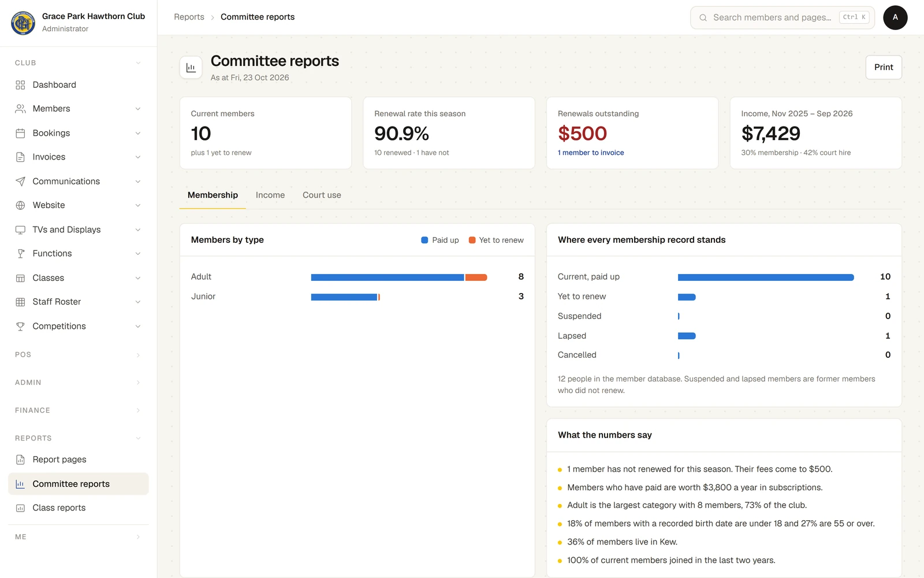Click the Class reports chart icon
The height and width of the screenshot is (578, 924).
[20, 508]
